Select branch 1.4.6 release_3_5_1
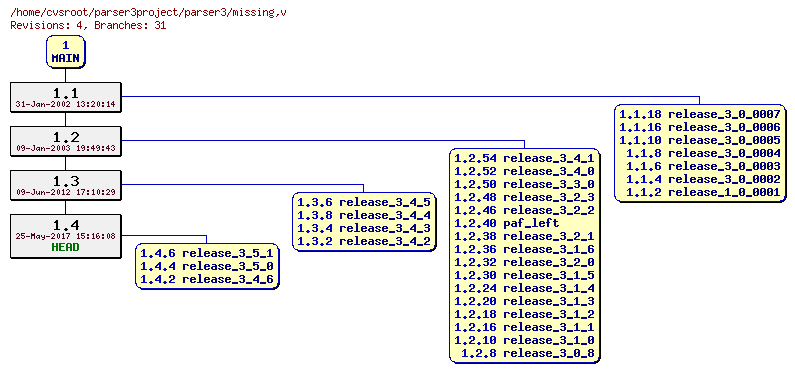The height and width of the screenshot is (372, 795). [x=207, y=252]
